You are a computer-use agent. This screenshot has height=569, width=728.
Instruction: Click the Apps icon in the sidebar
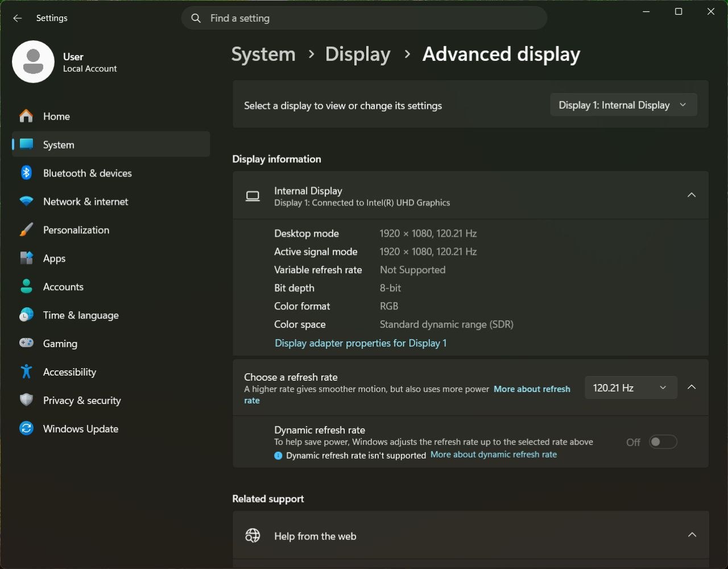(26, 258)
